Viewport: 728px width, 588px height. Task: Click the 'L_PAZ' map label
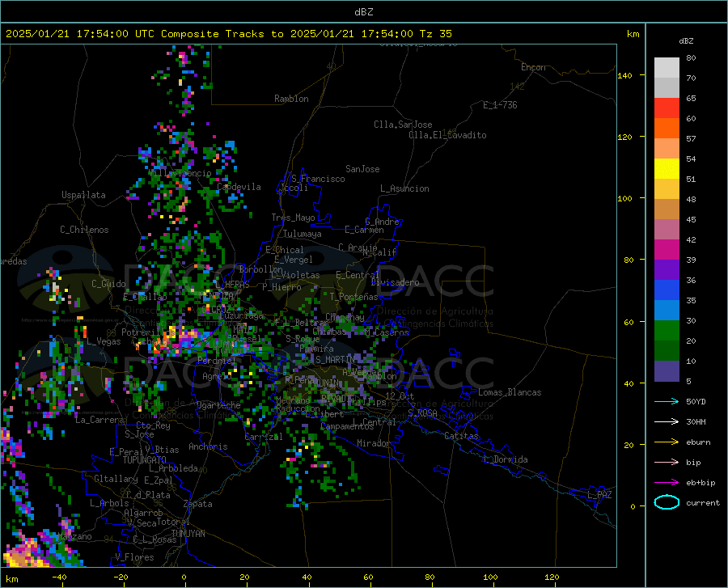[599, 495]
